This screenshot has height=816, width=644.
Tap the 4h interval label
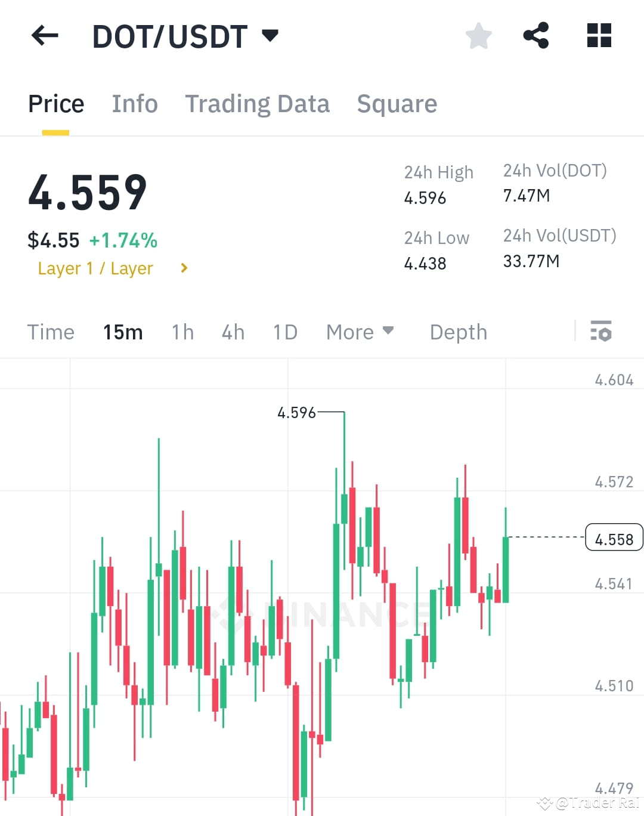pyautogui.click(x=233, y=332)
